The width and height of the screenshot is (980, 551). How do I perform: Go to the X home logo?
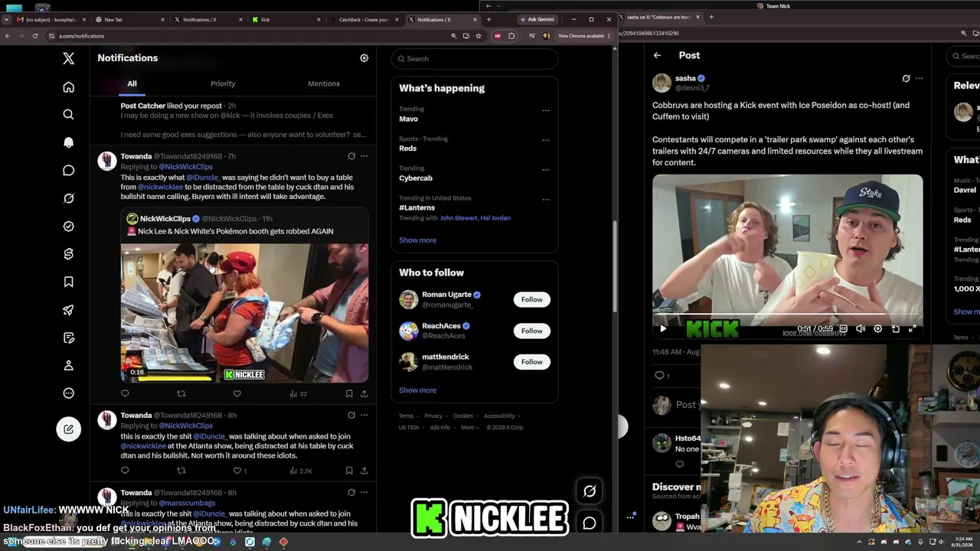(68, 58)
